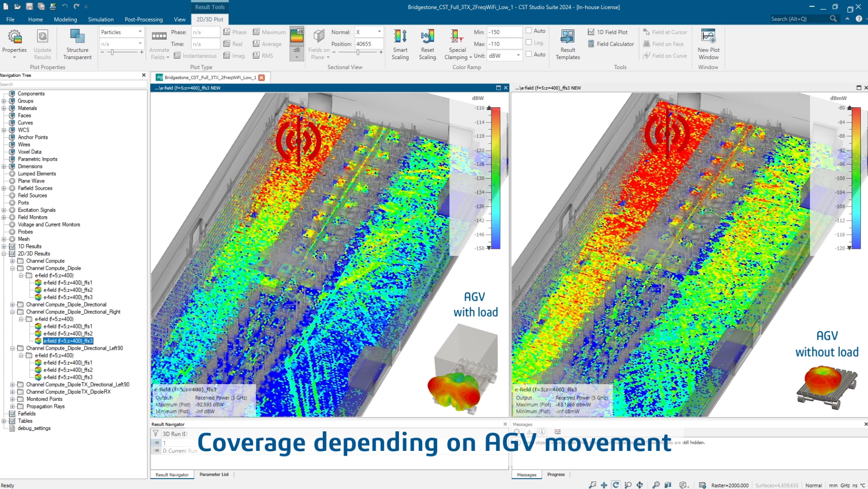Switch to the Progress tab
This screenshot has height=489, width=868.
click(x=556, y=475)
